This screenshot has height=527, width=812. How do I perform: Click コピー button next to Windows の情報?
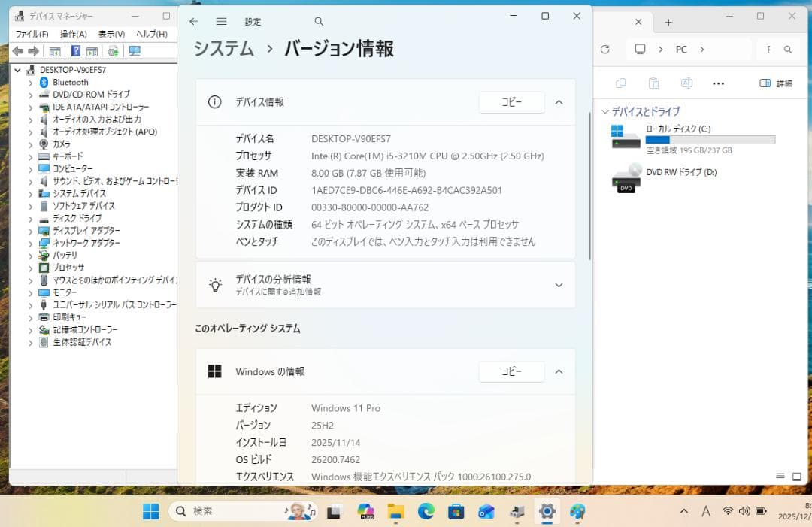[511, 371]
